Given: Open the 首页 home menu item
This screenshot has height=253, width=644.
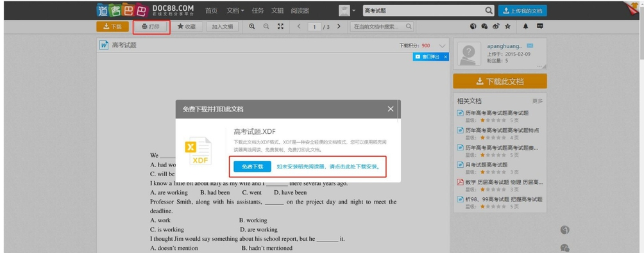Looking at the screenshot, I should pyautogui.click(x=211, y=11).
